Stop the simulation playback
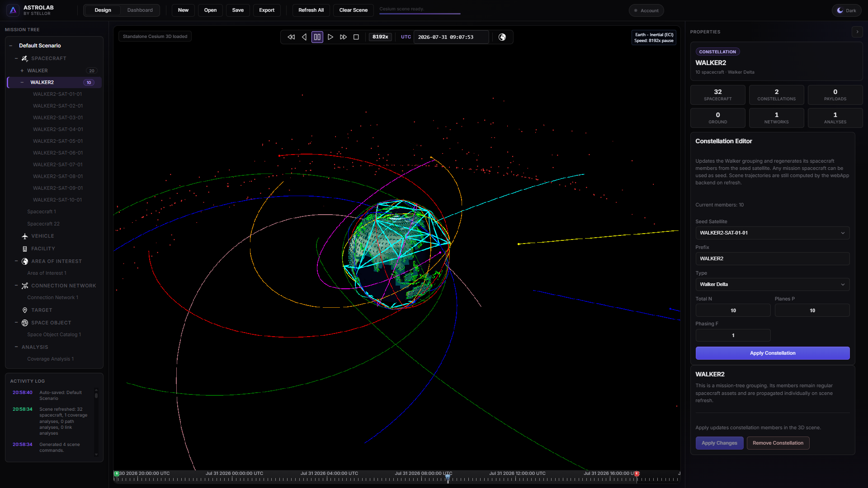 click(x=356, y=37)
